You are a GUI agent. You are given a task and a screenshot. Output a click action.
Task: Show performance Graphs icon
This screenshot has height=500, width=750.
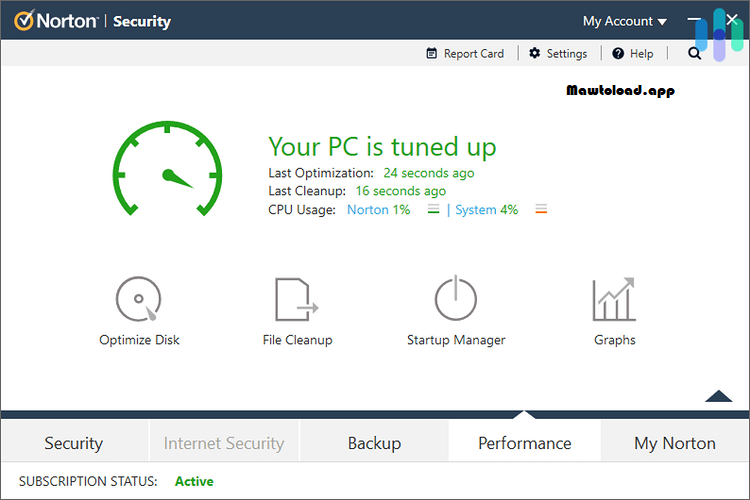click(614, 299)
